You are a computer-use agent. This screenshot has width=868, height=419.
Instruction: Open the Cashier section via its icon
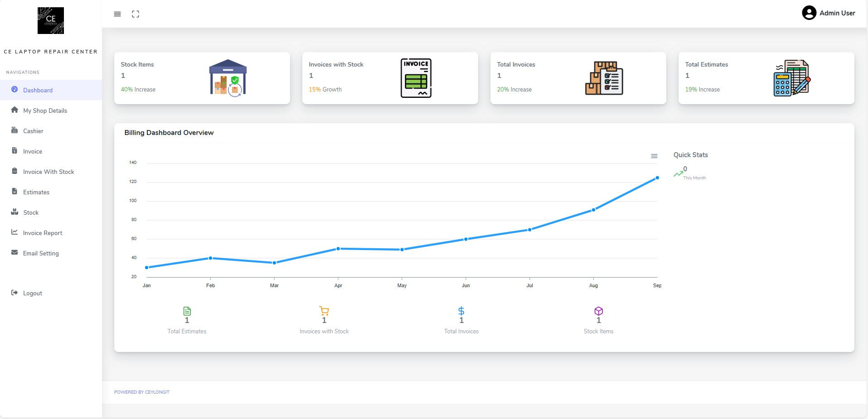point(14,130)
